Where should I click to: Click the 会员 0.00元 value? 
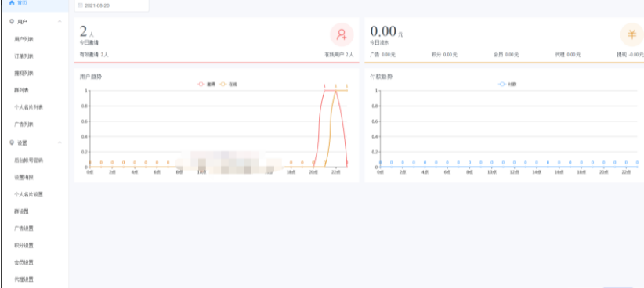(506, 55)
